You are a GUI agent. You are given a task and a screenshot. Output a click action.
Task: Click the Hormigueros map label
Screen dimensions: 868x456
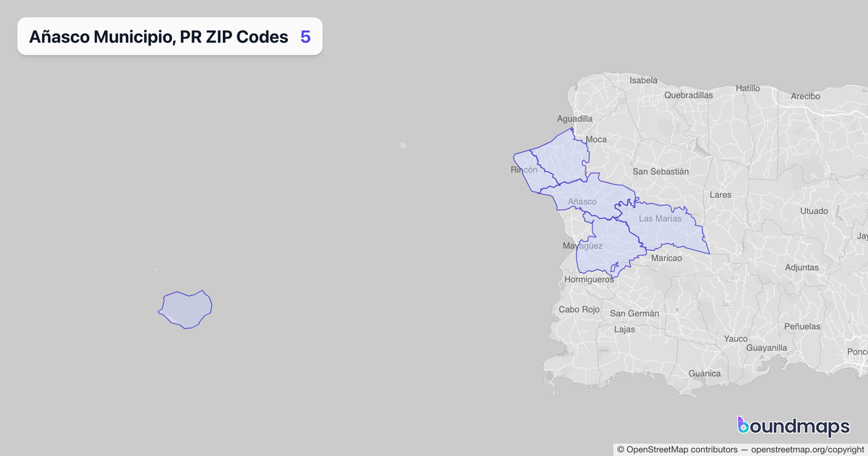coord(589,279)
